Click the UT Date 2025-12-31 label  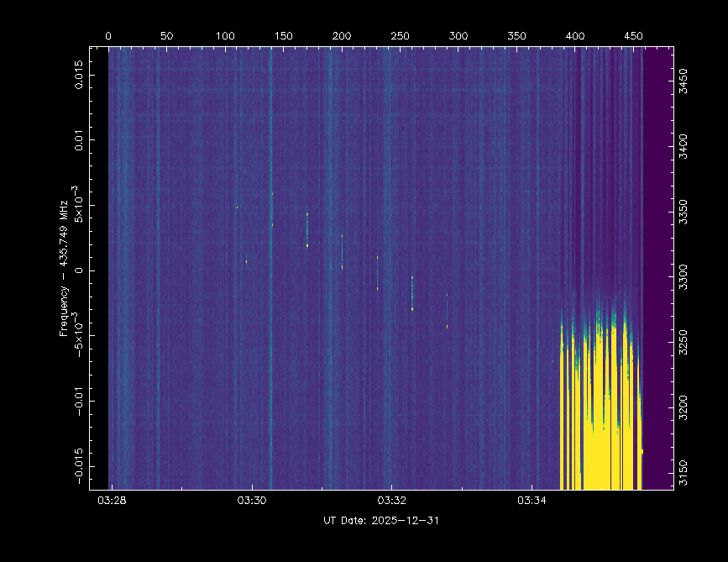tap(381, 521)
